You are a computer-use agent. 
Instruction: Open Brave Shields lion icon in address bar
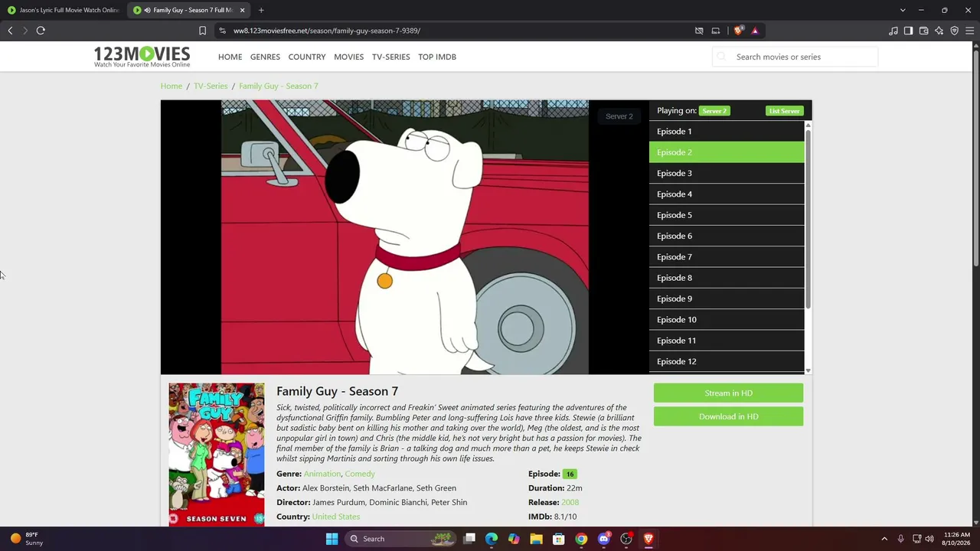pyautogui.click(x=738, y=31)
